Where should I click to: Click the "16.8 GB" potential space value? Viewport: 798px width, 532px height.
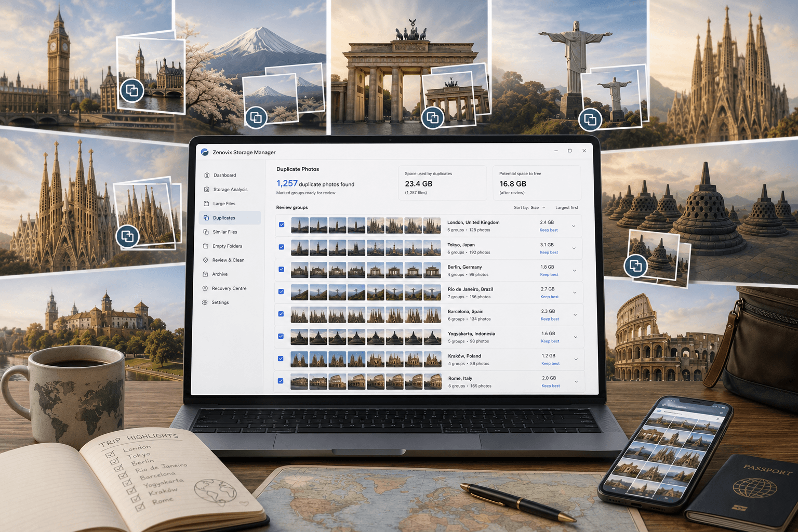[x=513, y=184]
